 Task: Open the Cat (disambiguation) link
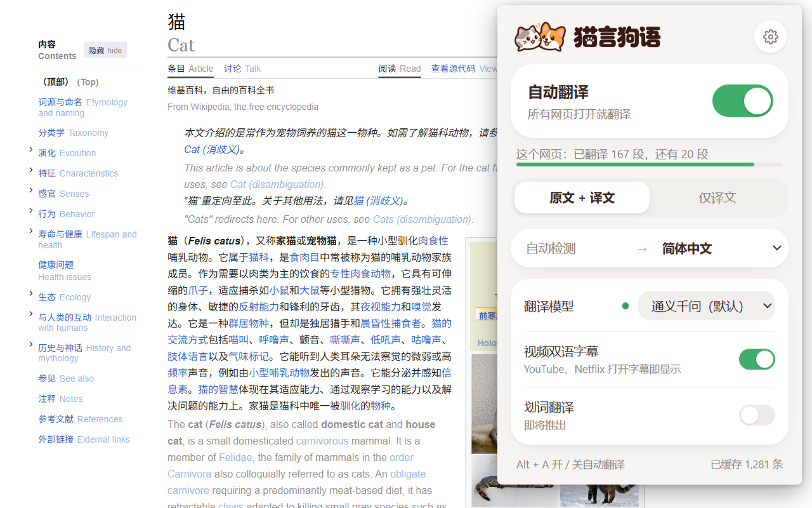pyautogui.click(x=277, y=184)
